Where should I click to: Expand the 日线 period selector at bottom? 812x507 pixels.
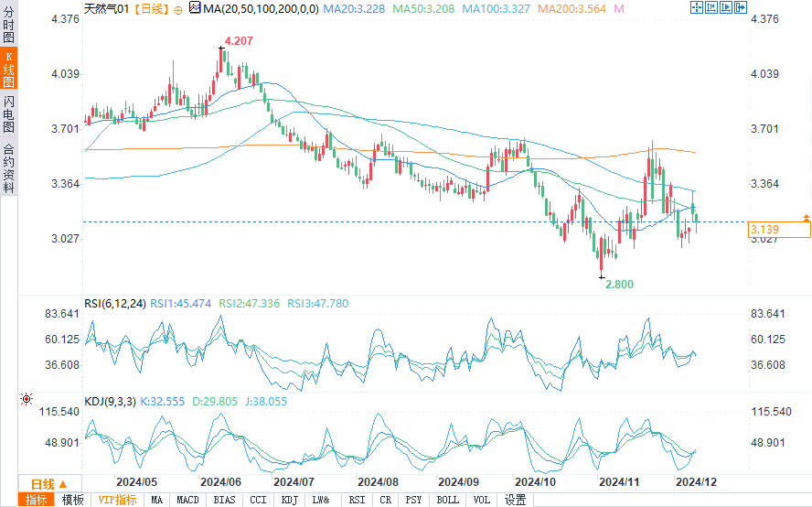(x=49, y=484)
